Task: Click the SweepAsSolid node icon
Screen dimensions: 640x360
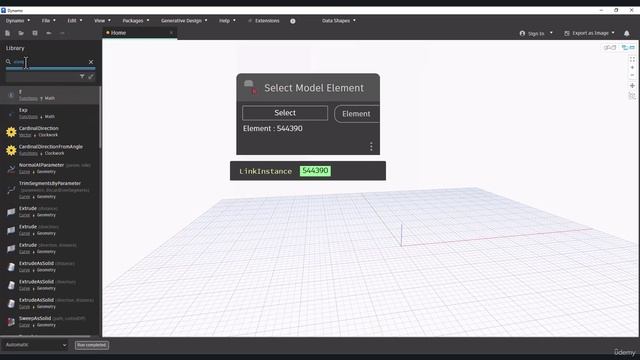Action: [x=11, y=322]
